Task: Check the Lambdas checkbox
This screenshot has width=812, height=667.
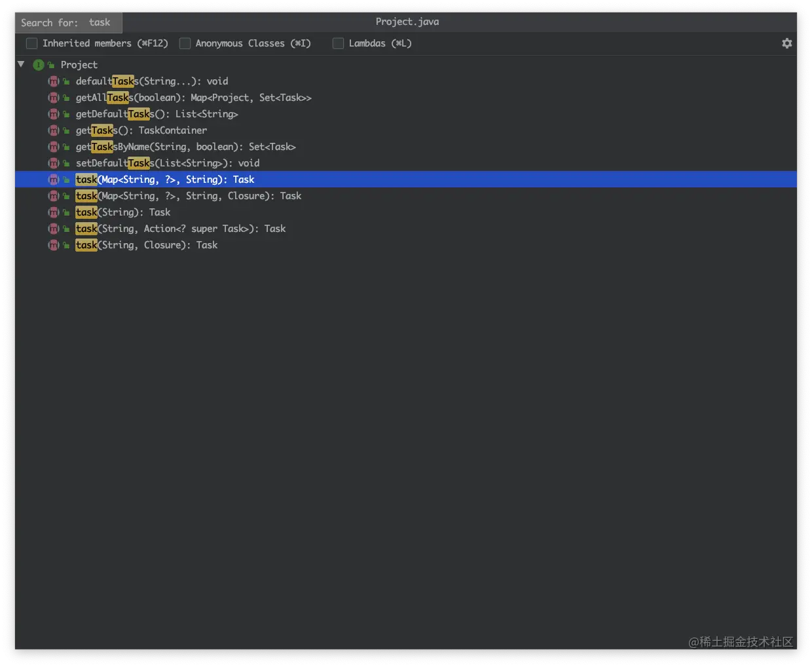Action: tap(338, 43)
